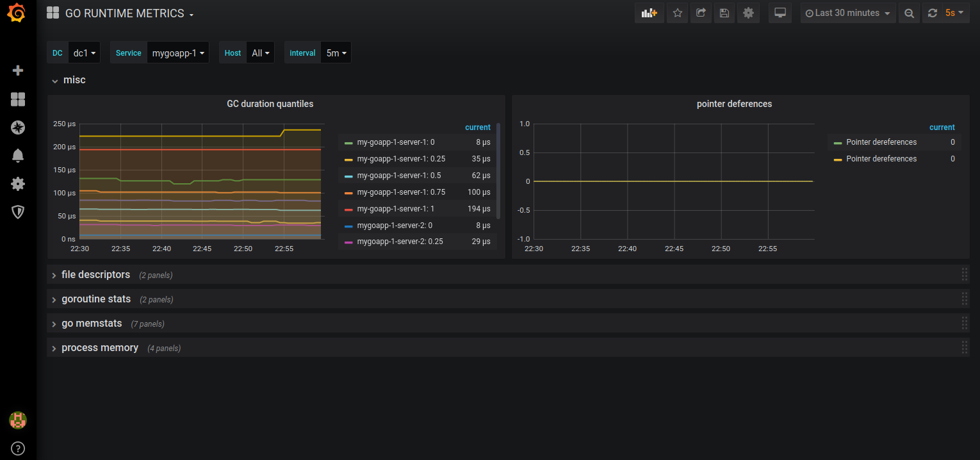Screen dimensions: 980x460
Task: Save the dashboard with disk icon
Action: (724, 13)
